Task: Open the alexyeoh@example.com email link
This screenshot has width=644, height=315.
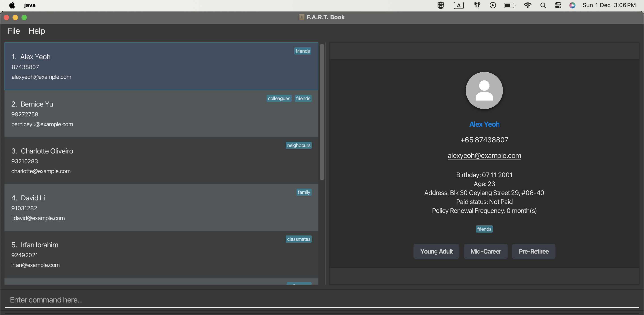Action: [484, 155]
